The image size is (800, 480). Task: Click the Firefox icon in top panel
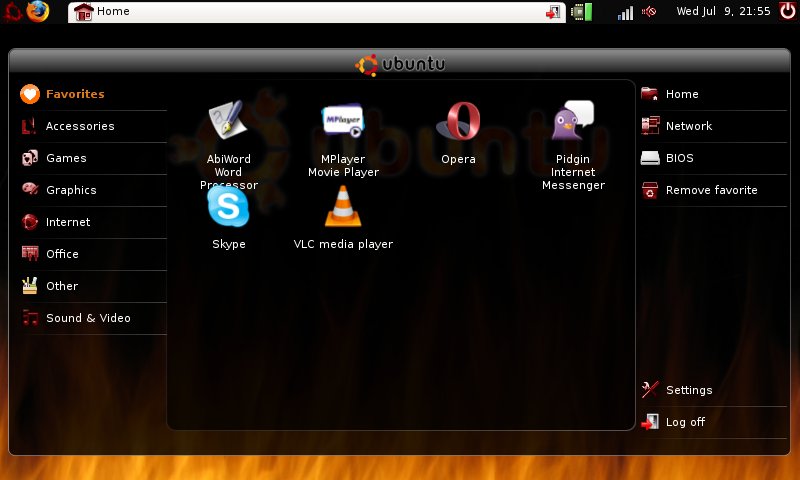point(38,12)
